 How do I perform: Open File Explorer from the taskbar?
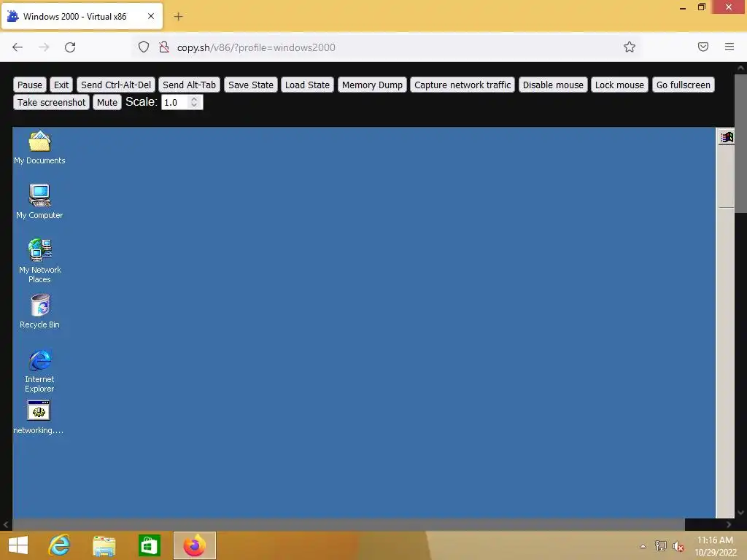tap(104, 545)
